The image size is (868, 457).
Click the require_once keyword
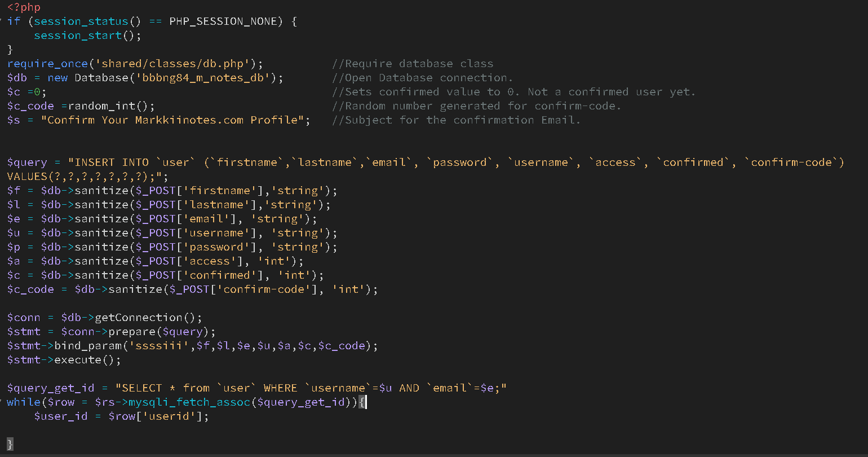(x=47, y=64)
